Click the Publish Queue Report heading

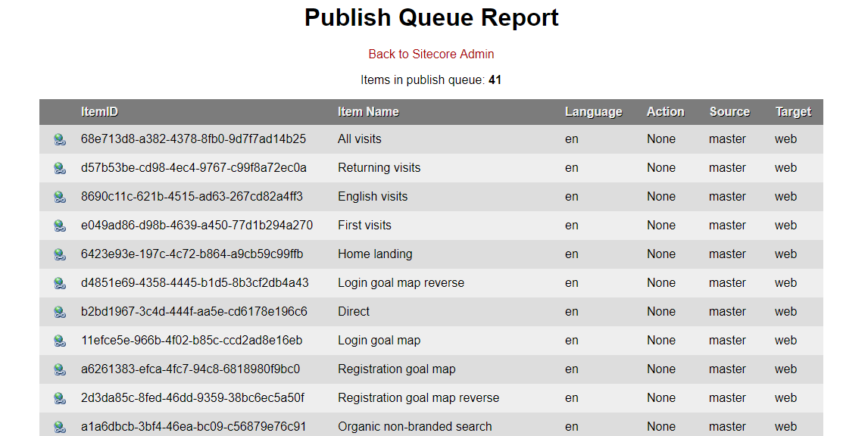(431, 17)
